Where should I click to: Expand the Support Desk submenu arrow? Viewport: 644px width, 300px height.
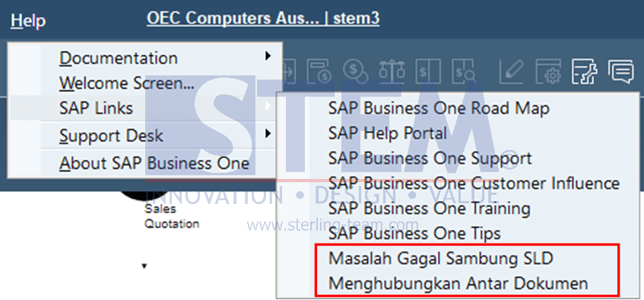coord(268,133)
